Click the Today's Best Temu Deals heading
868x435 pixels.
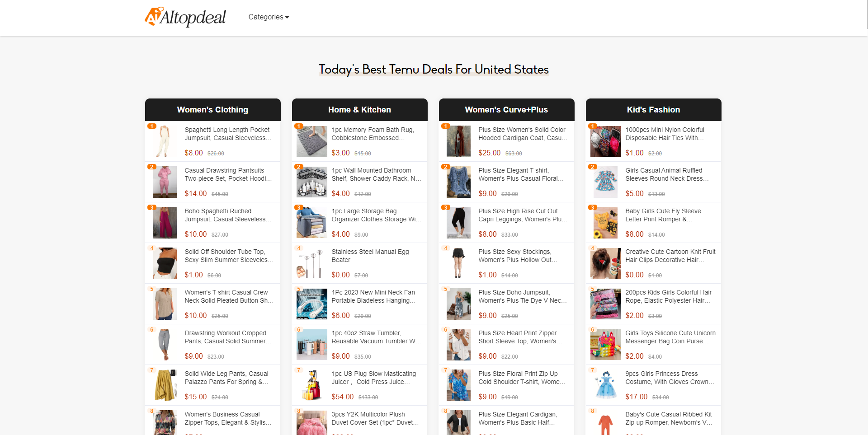pos(434,69)
